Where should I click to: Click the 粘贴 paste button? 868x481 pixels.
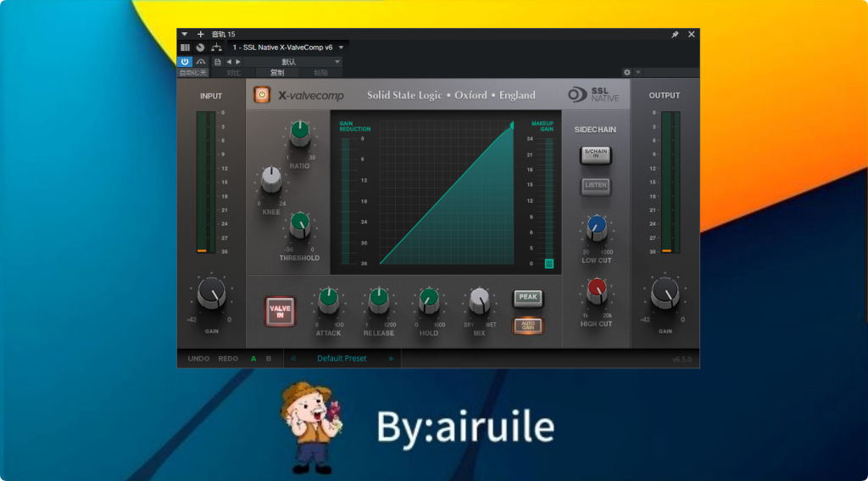tap(320, 73)
